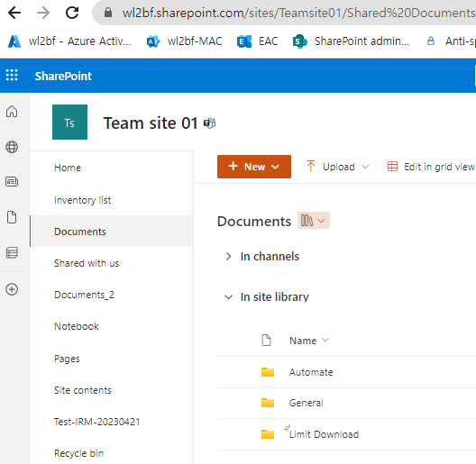This screenshot has height=464, width=476.
Task: Expand the In channels section
Action: (228, 257)
